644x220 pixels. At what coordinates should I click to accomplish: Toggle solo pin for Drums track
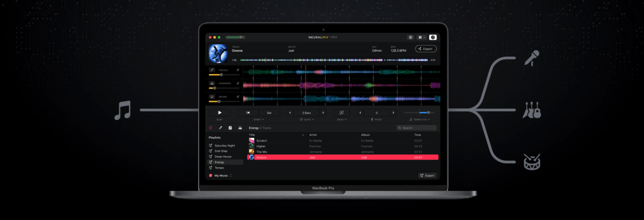point(238,97)
